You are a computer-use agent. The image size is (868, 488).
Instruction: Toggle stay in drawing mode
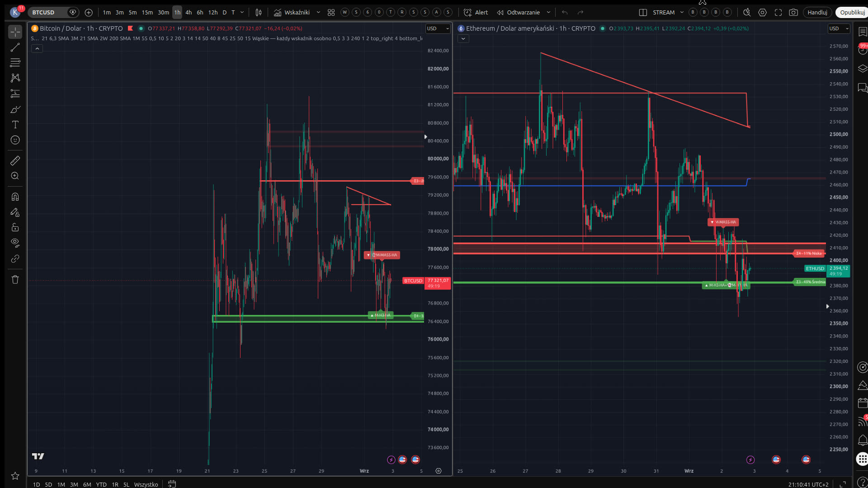(x=15, y=212)
